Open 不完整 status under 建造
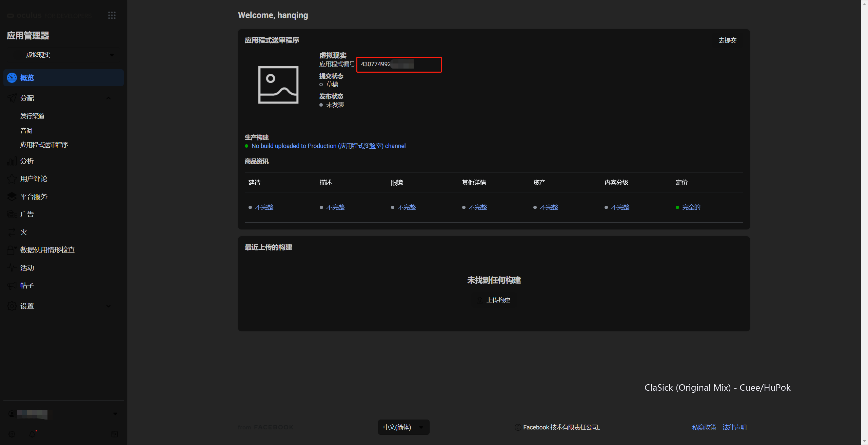Image resolution: width=868 pixels, height=445 pixels. coord(264,207)
